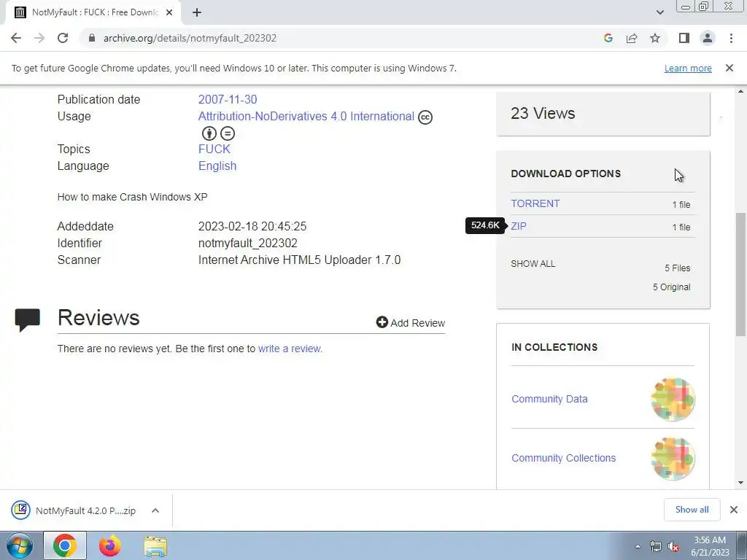The width and height of the screenshot is (747, 560).
Task: Open Attribution-NoDerivatives 4.0 International license
Action: (306, 116)
